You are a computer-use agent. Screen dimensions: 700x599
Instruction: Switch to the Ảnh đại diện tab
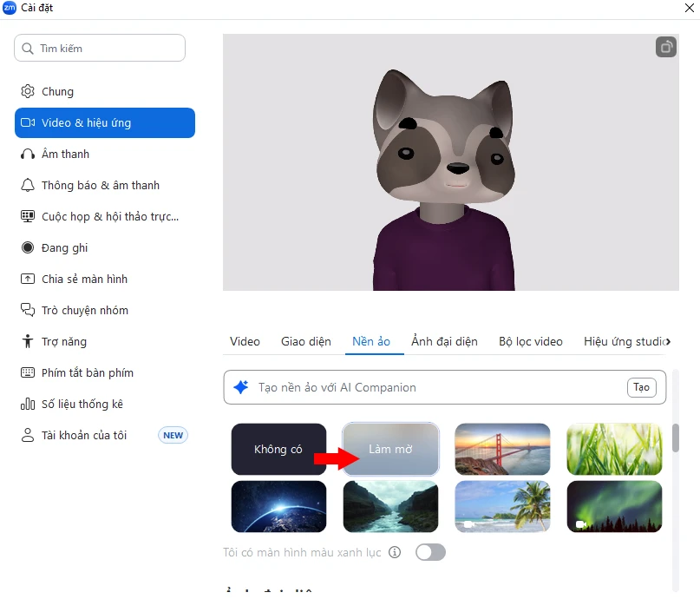(x=444, y=341)
